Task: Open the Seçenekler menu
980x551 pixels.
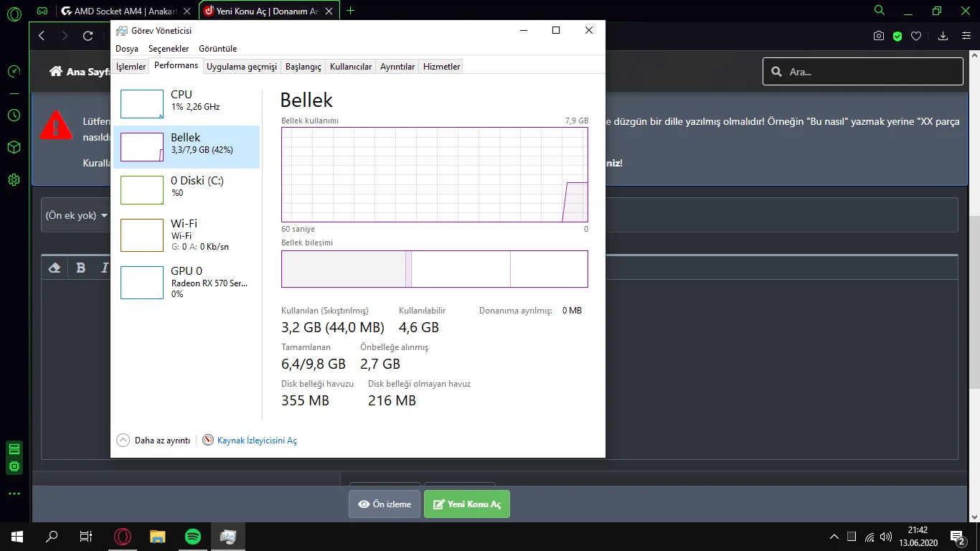Action: point(169,49)
